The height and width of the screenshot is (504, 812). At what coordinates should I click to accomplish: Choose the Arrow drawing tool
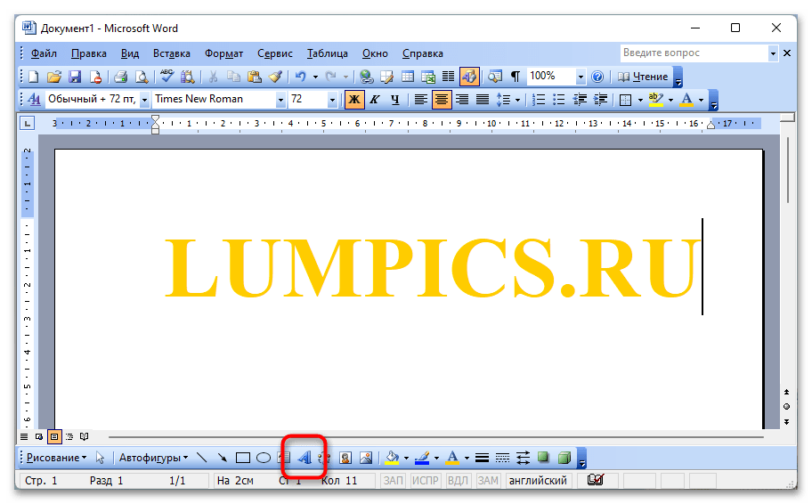tap(222, 458)
